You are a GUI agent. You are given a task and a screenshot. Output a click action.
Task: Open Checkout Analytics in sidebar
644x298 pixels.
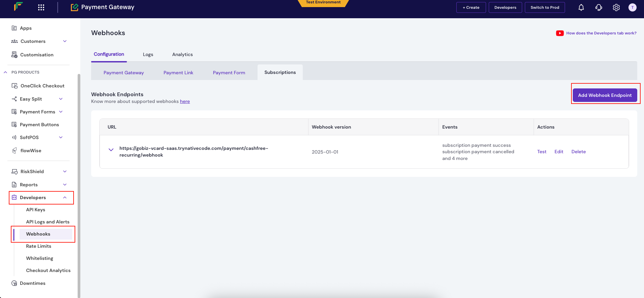tap(48, 270)
